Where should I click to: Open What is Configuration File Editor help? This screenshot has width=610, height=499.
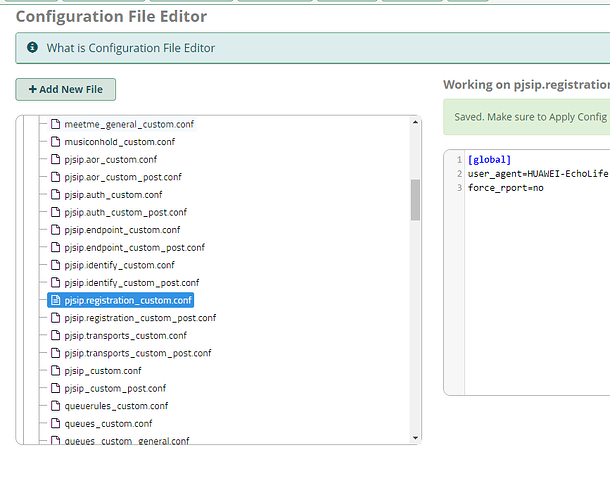point(130,48)
